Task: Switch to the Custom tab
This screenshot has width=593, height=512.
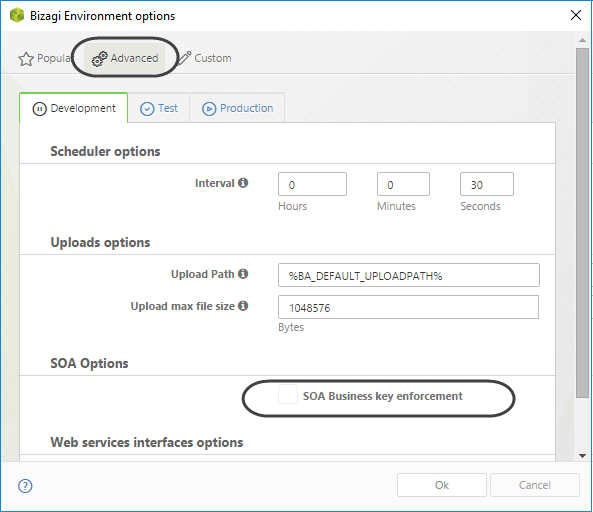Action: (204, 58)
